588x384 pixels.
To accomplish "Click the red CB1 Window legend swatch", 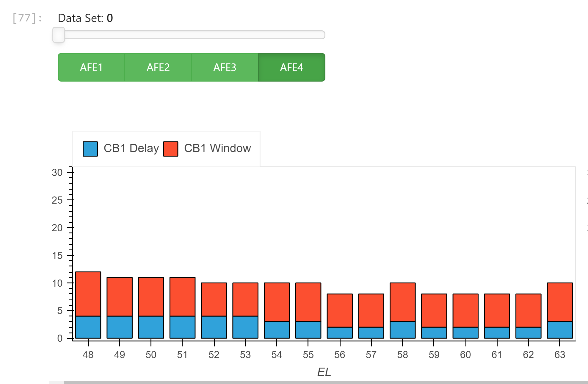I will (171, 149).
